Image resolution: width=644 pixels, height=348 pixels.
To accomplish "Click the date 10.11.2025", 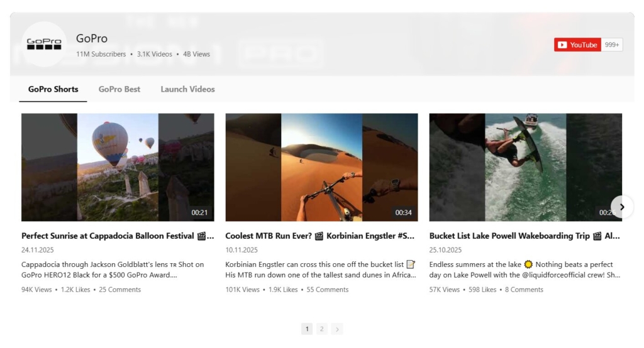I will pos(241,250).
